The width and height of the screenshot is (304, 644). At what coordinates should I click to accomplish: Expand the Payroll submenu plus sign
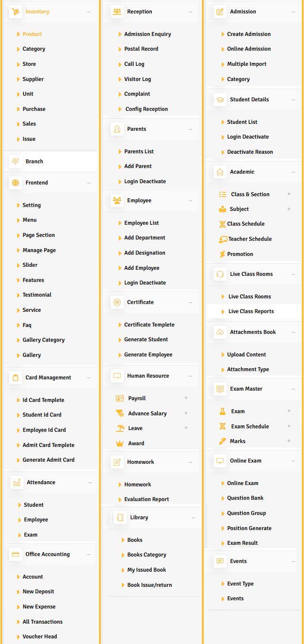[x=186, y=398]
